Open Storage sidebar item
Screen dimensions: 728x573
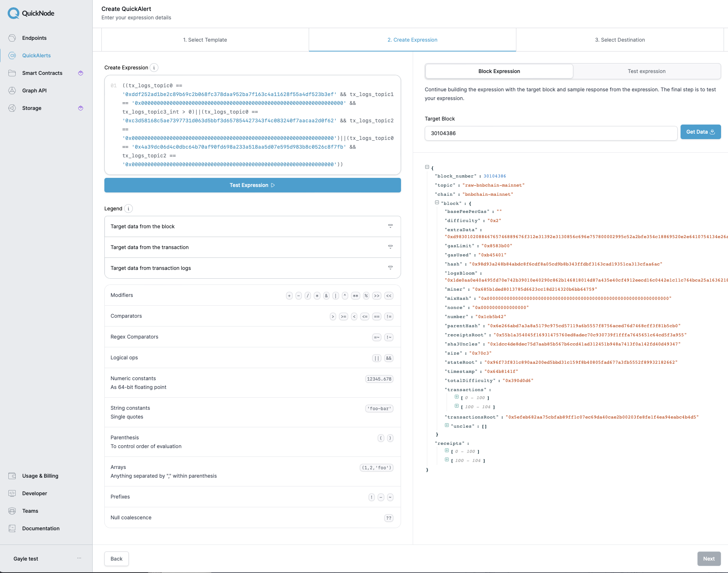[32, 108]
